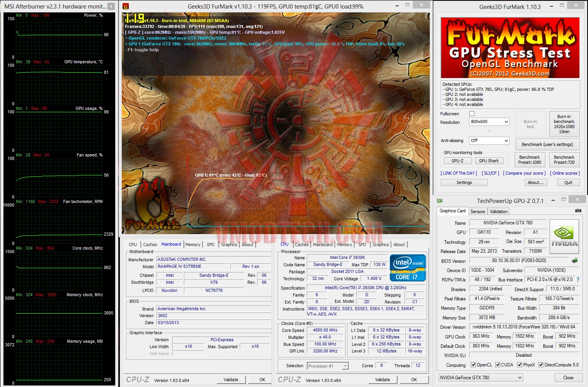Toggle the PhysX checkbox in GPU-Z
The width and height of the screenshot is (588, 387).
(x=519, y=365)
